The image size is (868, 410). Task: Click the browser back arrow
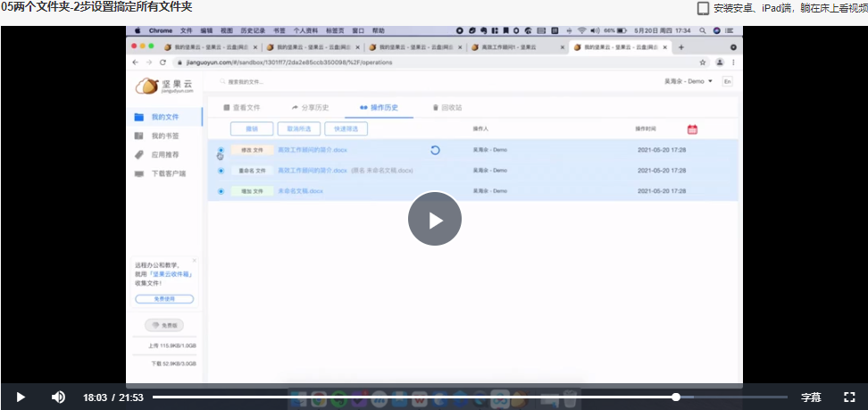pyautogui.click(x=136, y=63)
